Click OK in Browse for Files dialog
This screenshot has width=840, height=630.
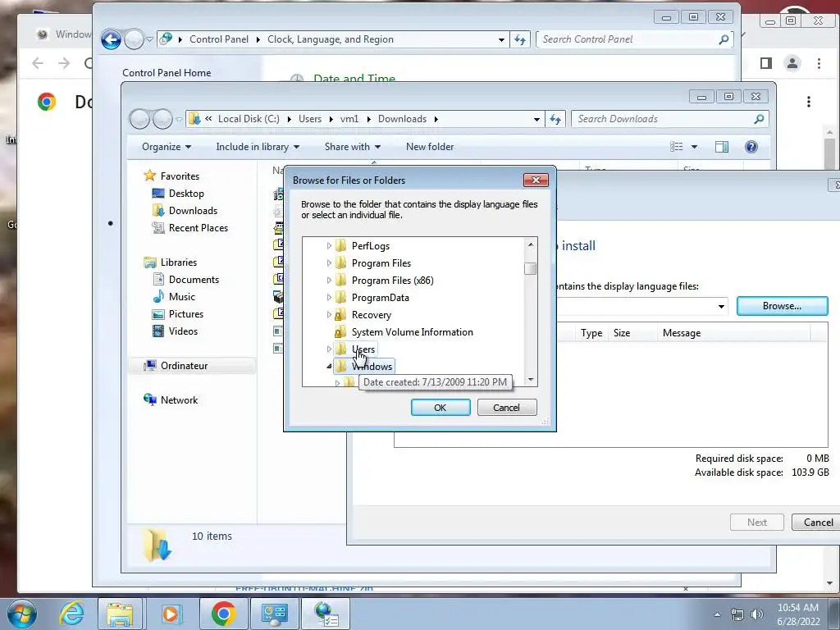tap(441, 408)
